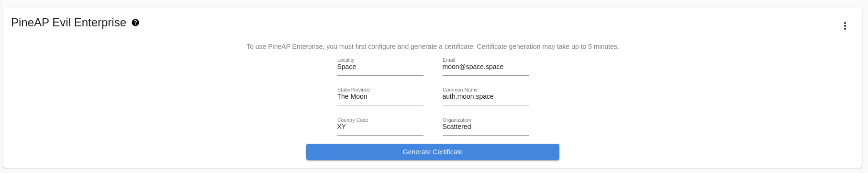
Task: Click the certificate generation instruction text
Action: (433, 46)
